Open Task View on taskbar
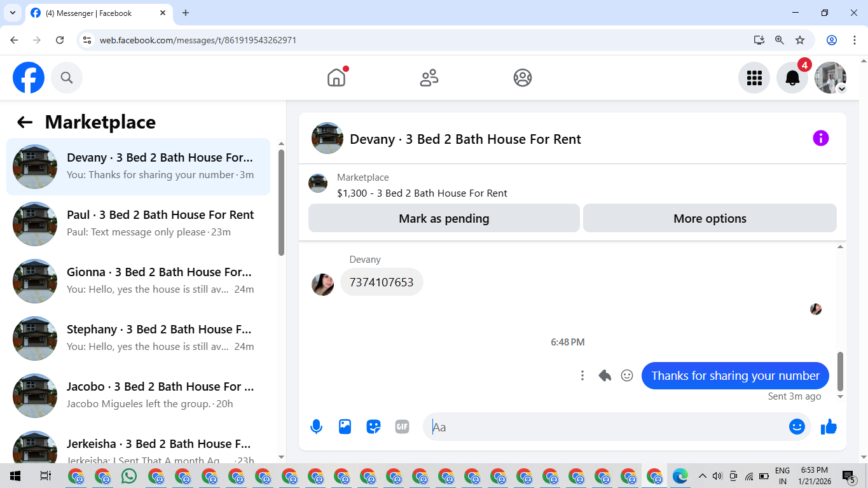The image size is (868, 488). (45, 476)
